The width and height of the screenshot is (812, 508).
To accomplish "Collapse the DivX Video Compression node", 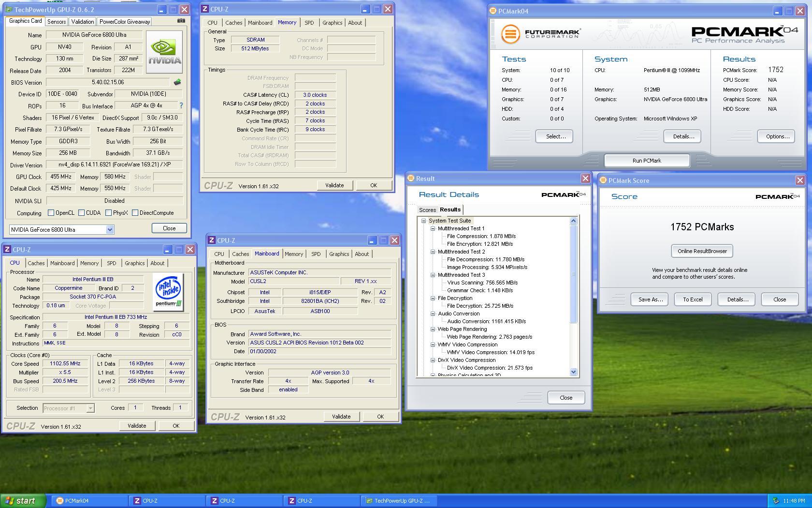I will [433, 360].
